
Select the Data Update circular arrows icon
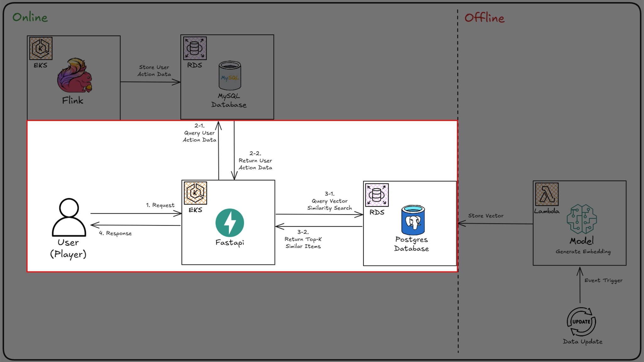(x=581, y=321)
